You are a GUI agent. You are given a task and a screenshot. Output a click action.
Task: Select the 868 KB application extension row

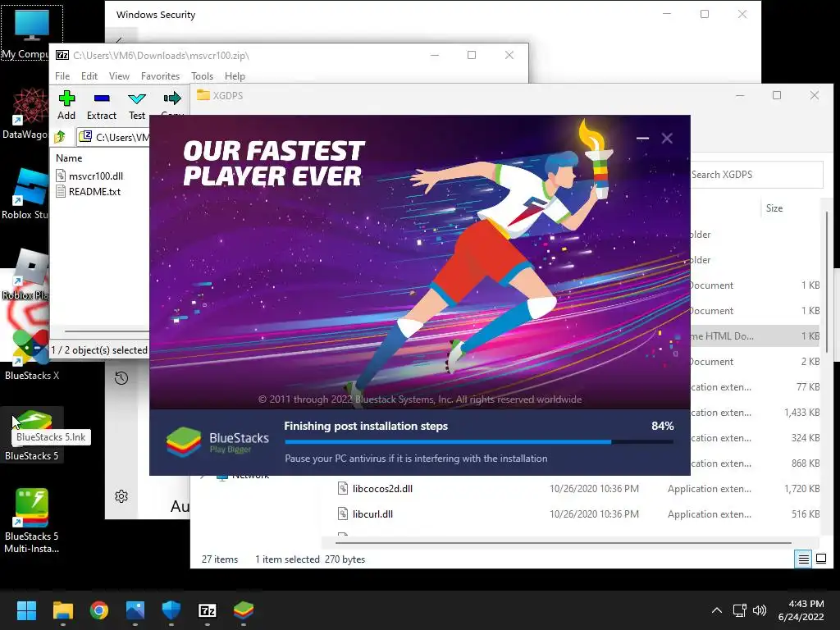pos(756,463)
